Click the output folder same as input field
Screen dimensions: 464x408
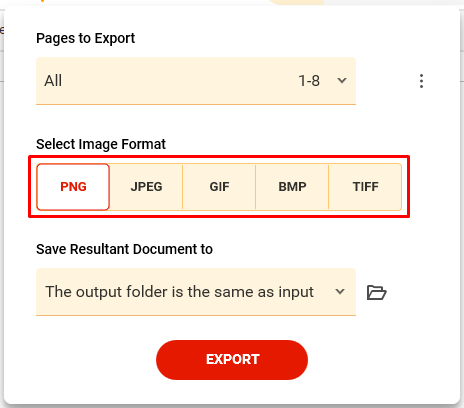[x=196, y=292]
